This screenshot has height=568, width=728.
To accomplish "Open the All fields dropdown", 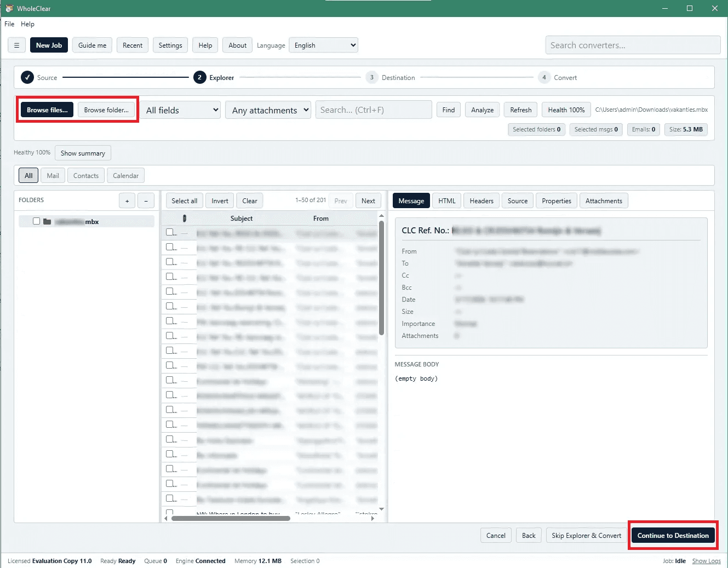I will tap(181, 110).
